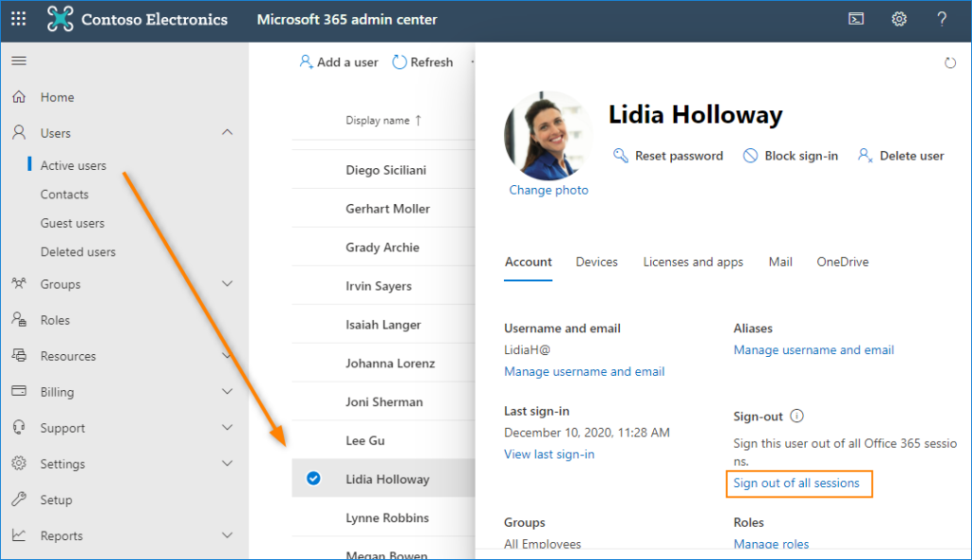Expand the Groups section chevron

point(228,284)
